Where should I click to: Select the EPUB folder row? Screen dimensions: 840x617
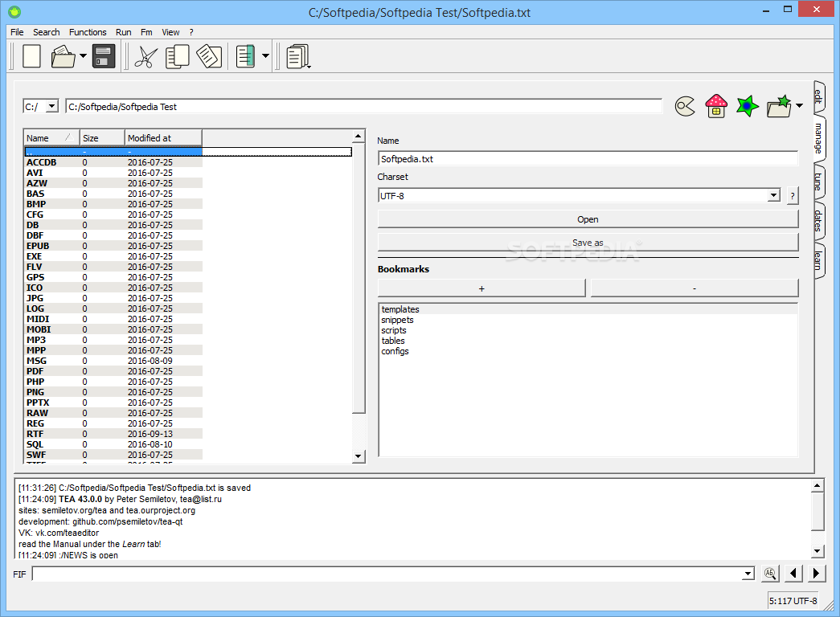(x=113, y=246)
